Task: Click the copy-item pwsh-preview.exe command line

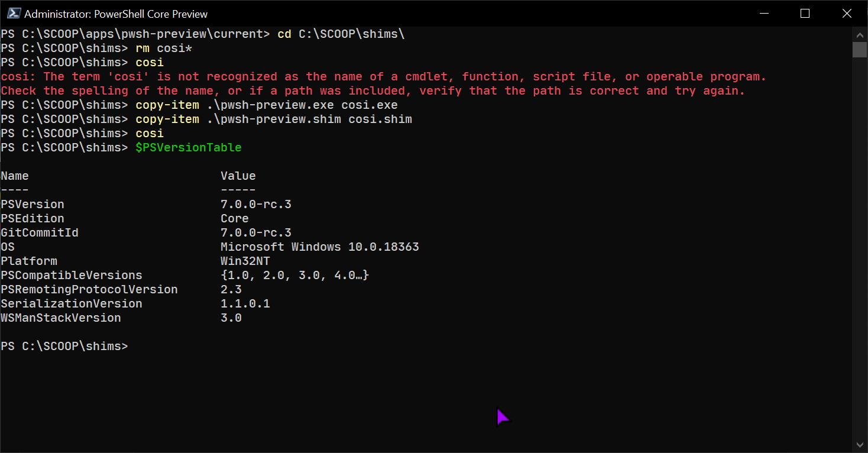Action: coord(266,105)
